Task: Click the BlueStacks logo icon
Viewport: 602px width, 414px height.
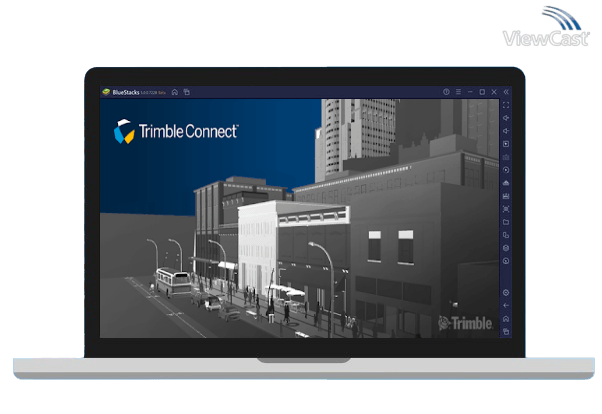Action: click(x=106, y=92)
